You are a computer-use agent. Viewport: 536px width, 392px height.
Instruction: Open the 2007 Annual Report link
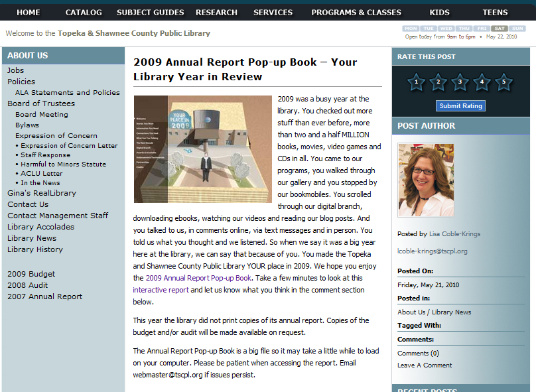[x=45, y=296]
